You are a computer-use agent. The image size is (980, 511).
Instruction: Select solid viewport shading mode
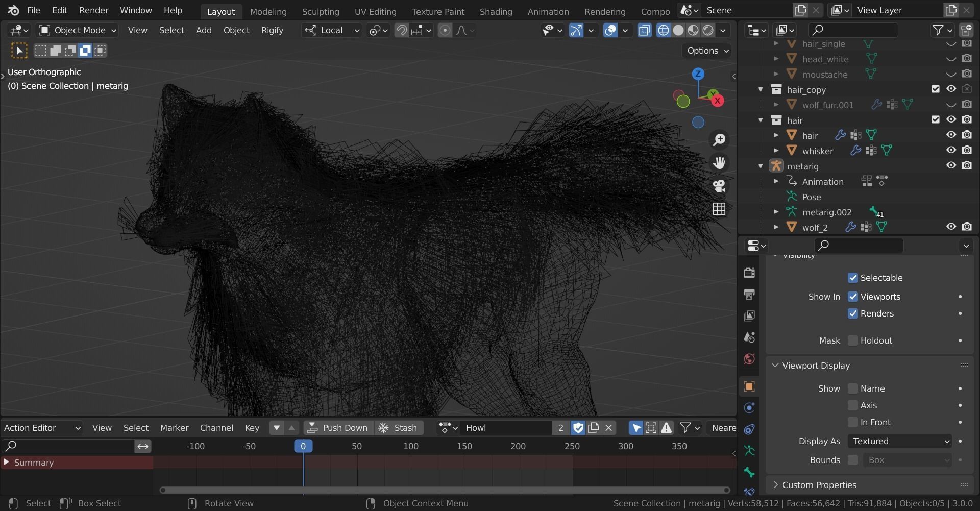[678, 31]
